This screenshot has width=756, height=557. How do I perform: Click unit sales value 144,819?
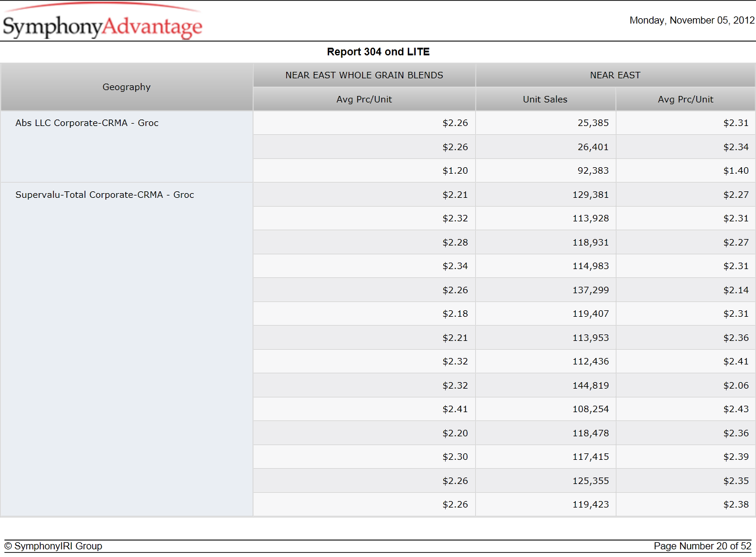point(591,385)
